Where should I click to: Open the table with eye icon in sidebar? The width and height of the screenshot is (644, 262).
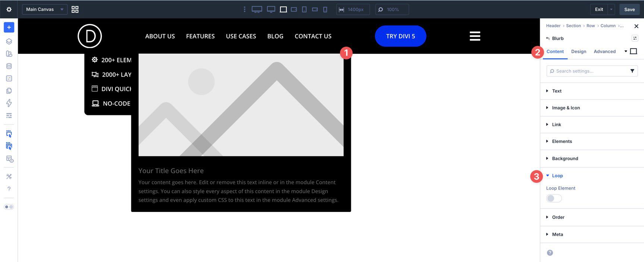pyautogui.click(x=10, y=159)
